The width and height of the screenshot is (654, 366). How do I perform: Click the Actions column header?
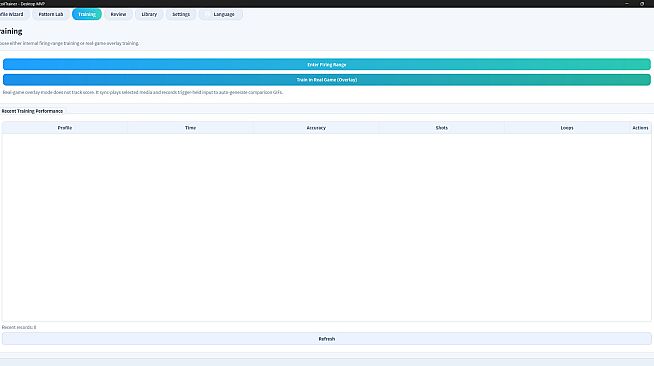tap(640, 128)
